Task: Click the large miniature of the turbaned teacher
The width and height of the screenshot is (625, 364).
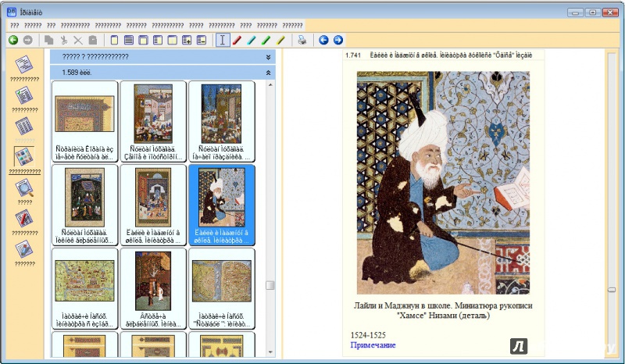Action: (443, 183)
